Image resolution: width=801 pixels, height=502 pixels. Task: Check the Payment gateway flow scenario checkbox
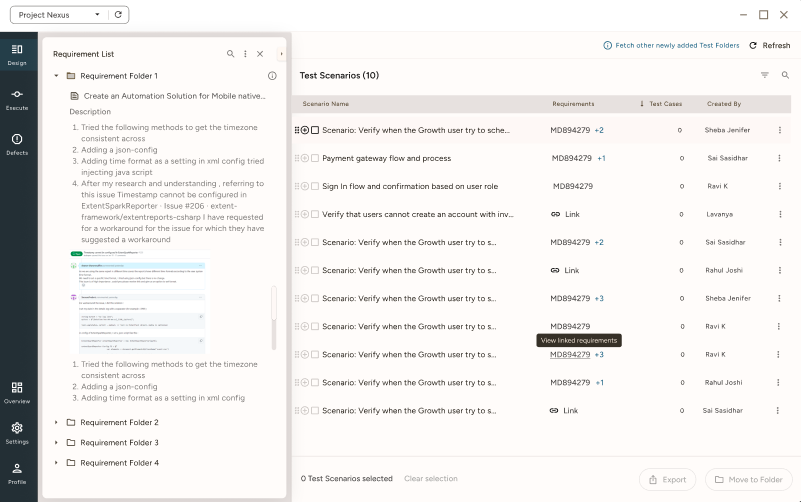point(315,158)
